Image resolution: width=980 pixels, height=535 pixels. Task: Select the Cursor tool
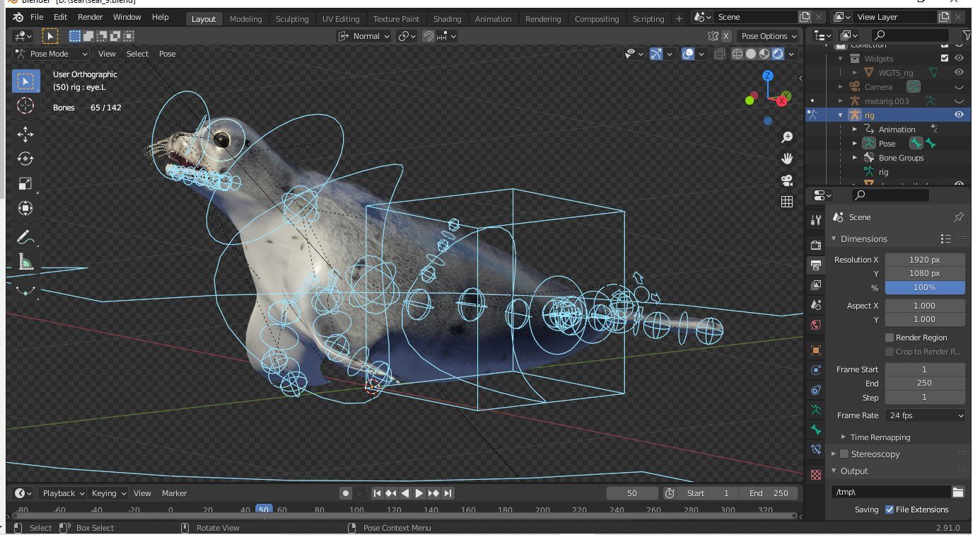pos(25,106)
